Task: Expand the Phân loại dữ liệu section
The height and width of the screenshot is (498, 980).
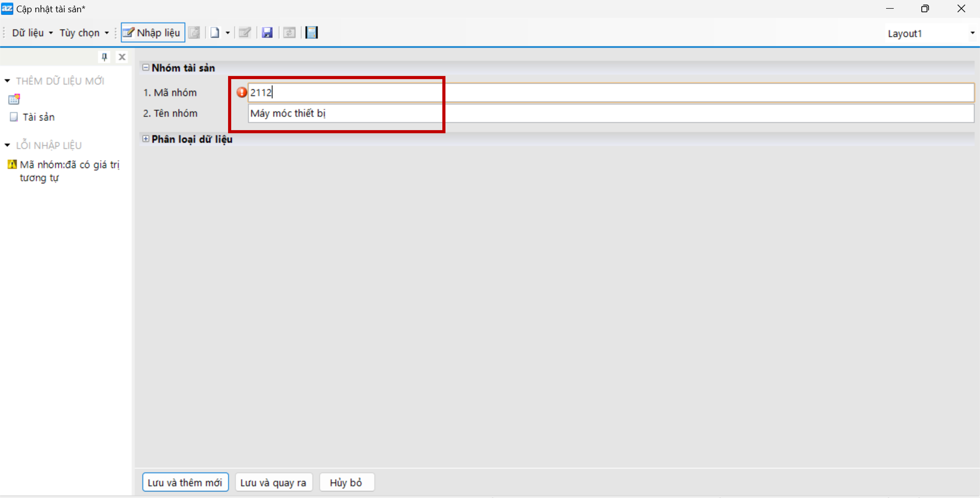Action: pyautogui.click(x=146, y=139)
